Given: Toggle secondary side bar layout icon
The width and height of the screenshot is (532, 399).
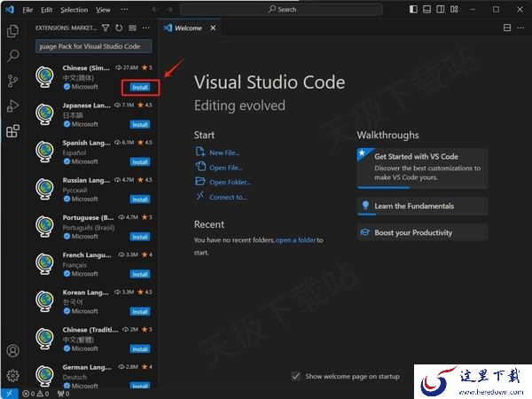Looking at the screenshot, I should (441, 10).
